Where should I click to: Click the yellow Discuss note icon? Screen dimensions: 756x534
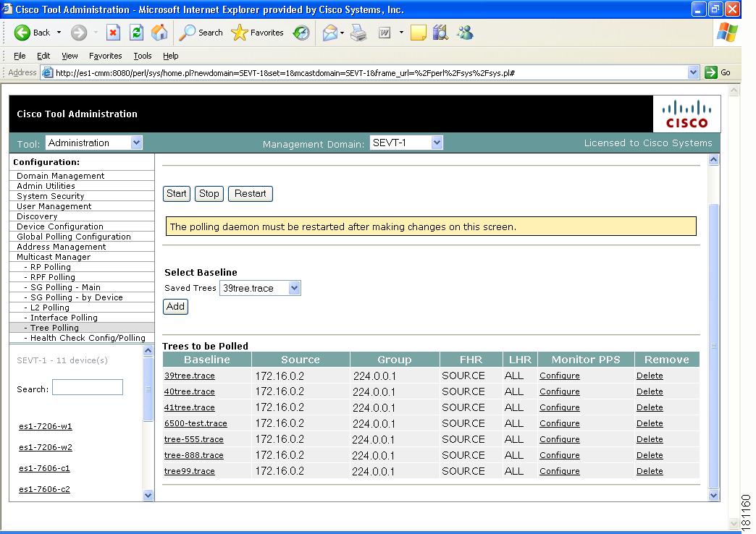pos(418,33)
